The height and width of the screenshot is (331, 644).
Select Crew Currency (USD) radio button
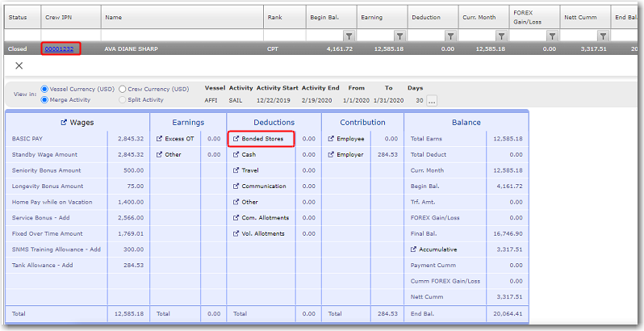tap(123, 89)
